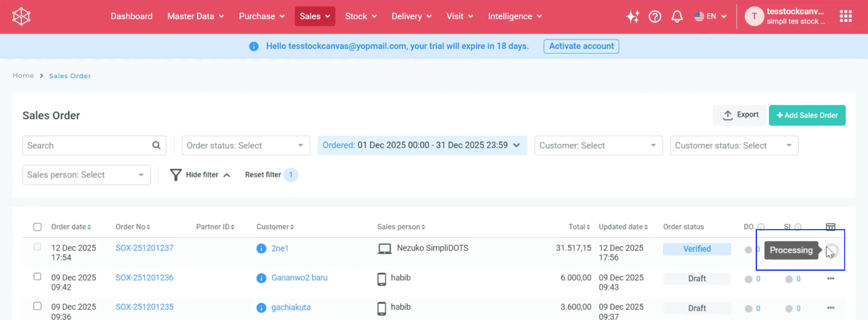868x320 pixels.
Task: Click the search magnifier icon
Action: pyautogui.click(x=156, y=145)
